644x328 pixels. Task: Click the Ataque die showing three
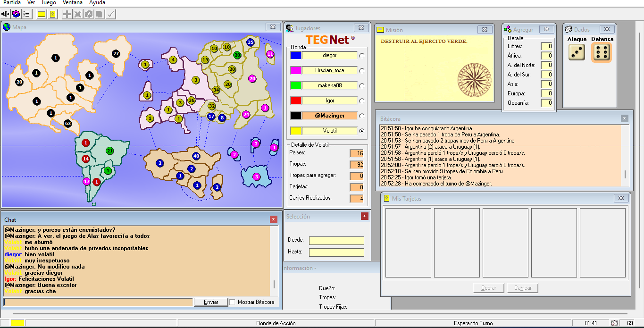click(577, 52)
